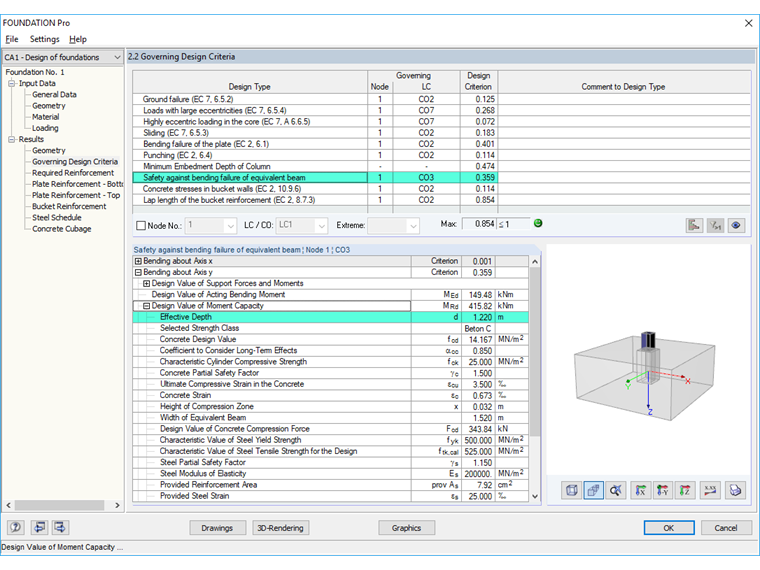This screenshot has height=570, width=760.
Task: Select Steel Schedule tree item
Action: click(x=57, y=217)
